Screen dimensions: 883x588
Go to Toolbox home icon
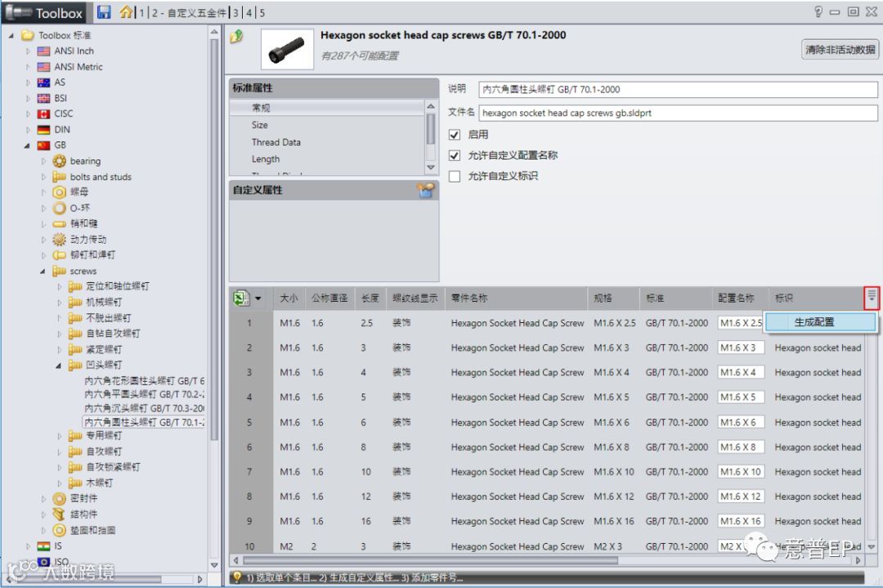[x=126, y=11]
